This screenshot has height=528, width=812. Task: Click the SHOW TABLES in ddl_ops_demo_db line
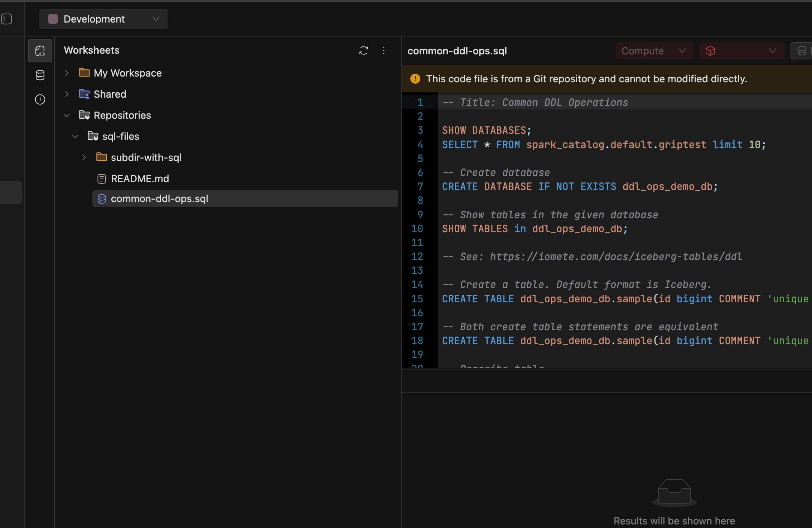click(535, 229)
